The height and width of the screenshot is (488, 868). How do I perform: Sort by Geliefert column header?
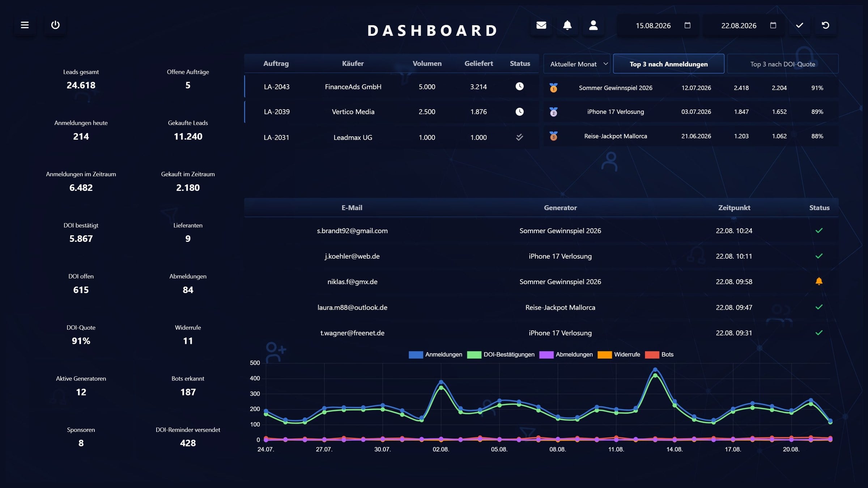click(478, 64)
